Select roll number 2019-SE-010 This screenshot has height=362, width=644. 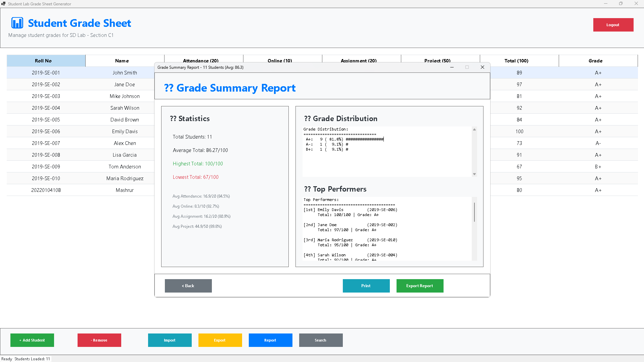(x=46, y=178)
